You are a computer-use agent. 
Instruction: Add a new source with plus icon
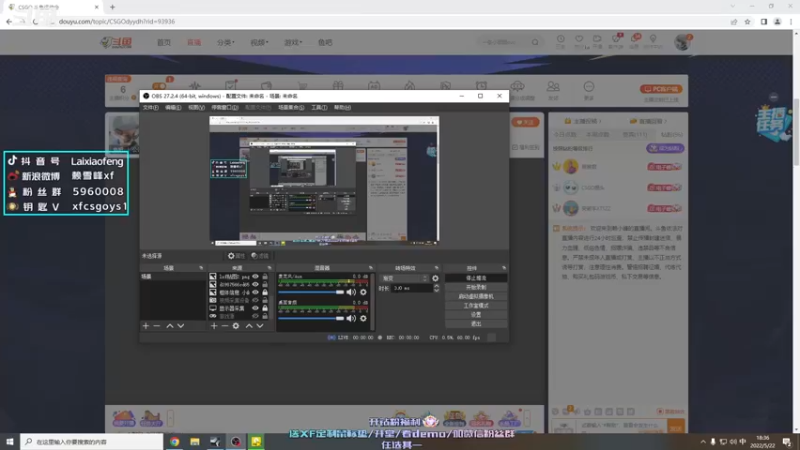click(214, 326)
